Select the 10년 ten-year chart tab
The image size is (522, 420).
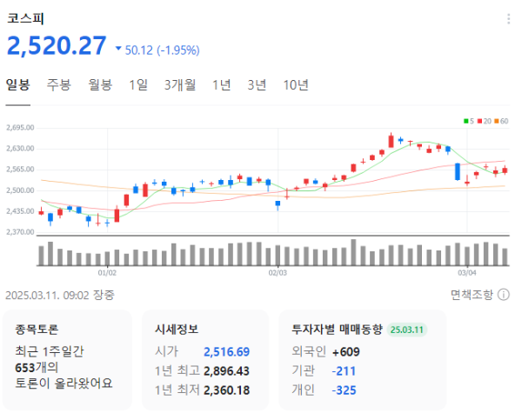click(296, 85)
